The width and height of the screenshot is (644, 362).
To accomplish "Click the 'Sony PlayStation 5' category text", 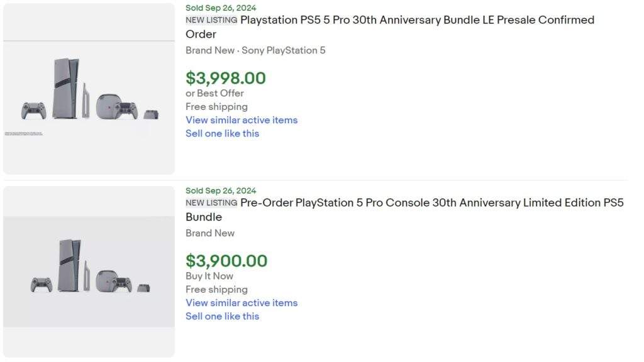I will click(284, 50).
